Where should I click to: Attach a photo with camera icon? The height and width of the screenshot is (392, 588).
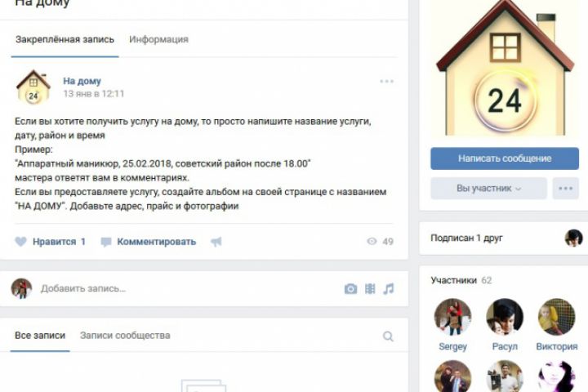pos(350,289)
